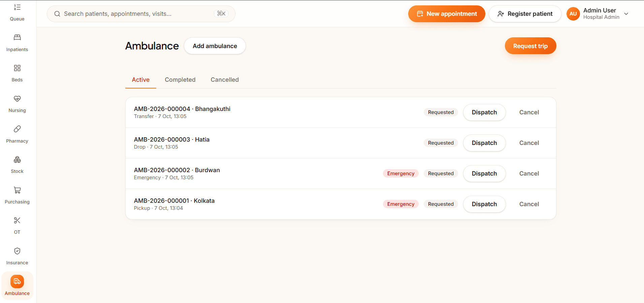Click the AMB-2026-000003 · Hatia title
The image size is (644, 303).
tap(172, 140)
